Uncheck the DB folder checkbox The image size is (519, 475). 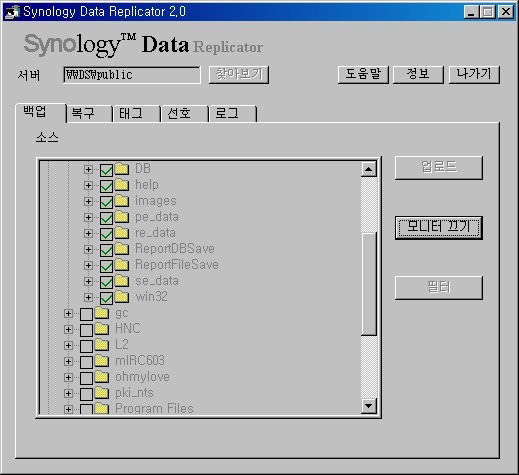click(106, 170)
